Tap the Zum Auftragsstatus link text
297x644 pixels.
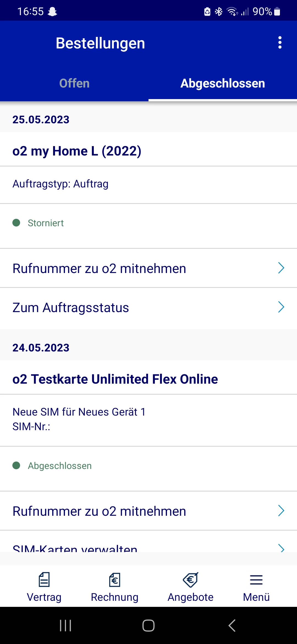coord(71,308)
